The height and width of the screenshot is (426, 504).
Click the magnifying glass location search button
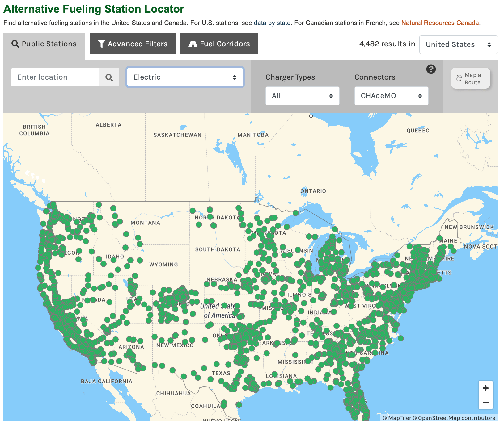click(x=109, y=77)
